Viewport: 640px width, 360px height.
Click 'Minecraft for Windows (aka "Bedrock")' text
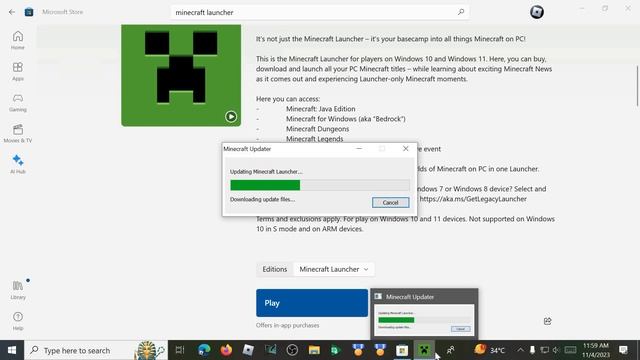click(x=346, y=119)
